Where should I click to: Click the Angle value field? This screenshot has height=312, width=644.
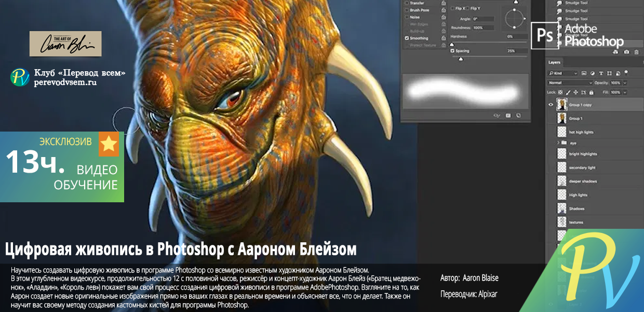(484, 19)
